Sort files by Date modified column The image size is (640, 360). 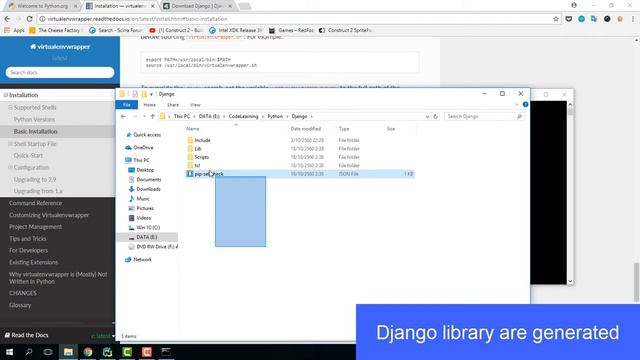[x=306, y=129]
